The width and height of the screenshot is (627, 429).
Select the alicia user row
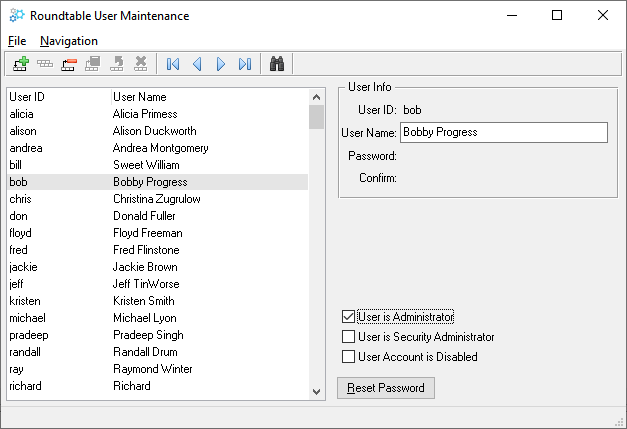click(158, 114)
